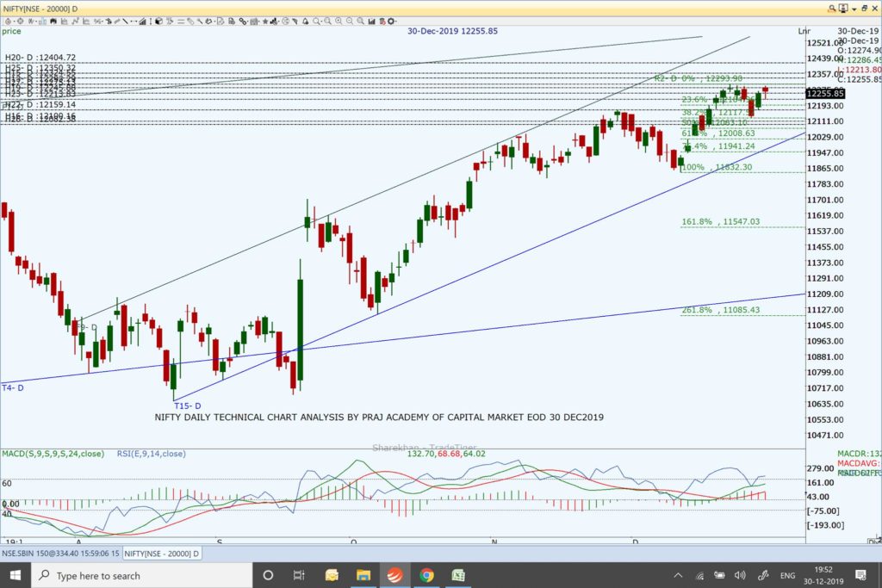Click the 161.8% , 11547.03 Fibonacci label

click(x=721, y=221)
